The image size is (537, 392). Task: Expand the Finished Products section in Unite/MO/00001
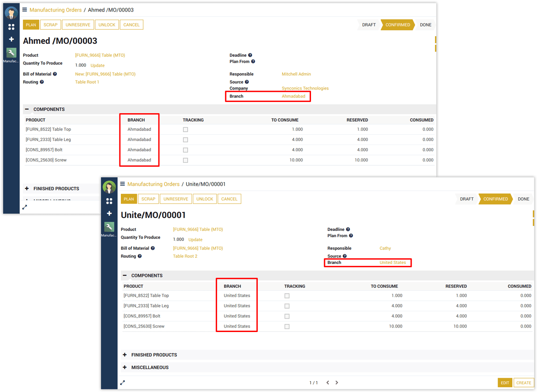tap(125, 355)
